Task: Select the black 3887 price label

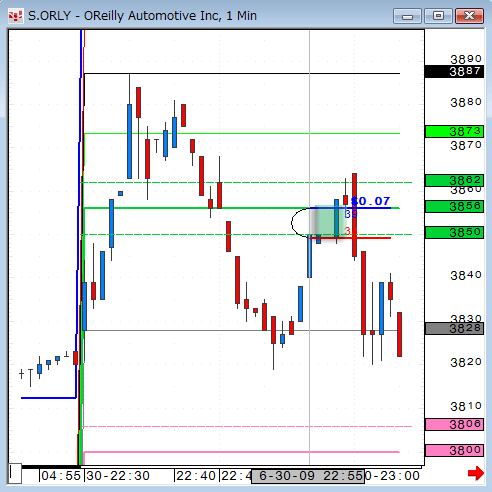Action: [x=454, y=71]
